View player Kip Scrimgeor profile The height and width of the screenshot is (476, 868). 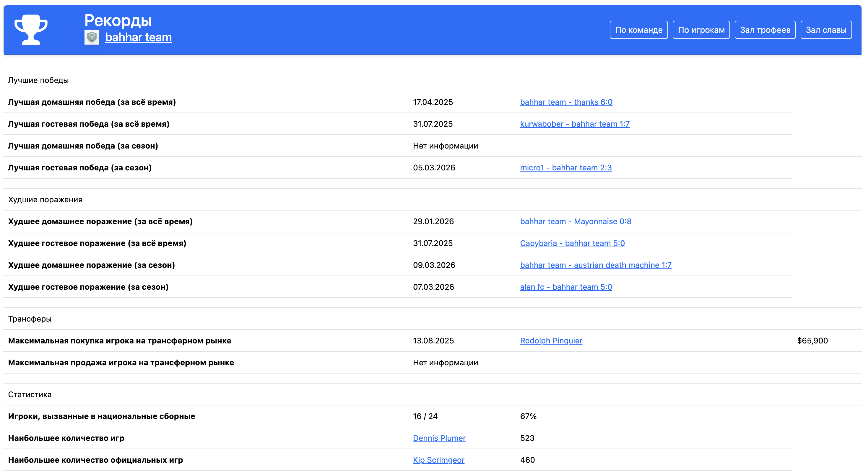click(x=438, y=460)
